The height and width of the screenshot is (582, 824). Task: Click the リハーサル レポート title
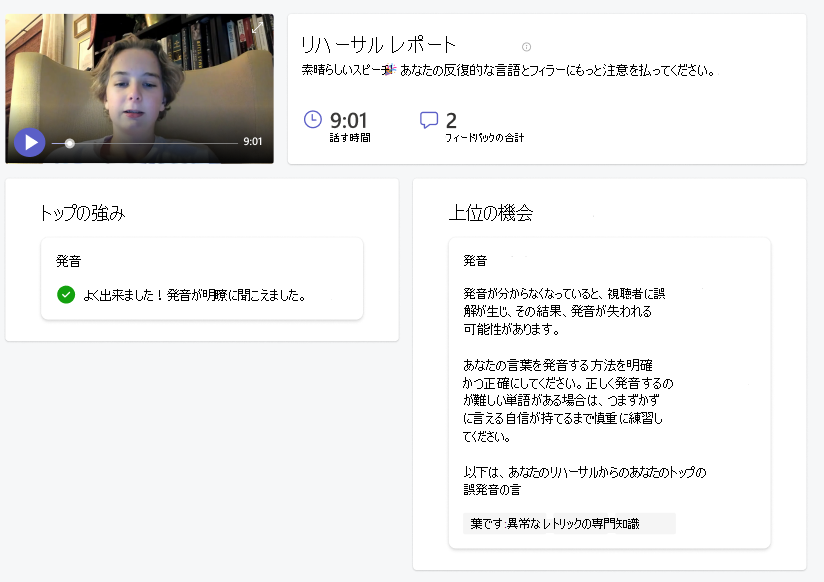point(378,45)
